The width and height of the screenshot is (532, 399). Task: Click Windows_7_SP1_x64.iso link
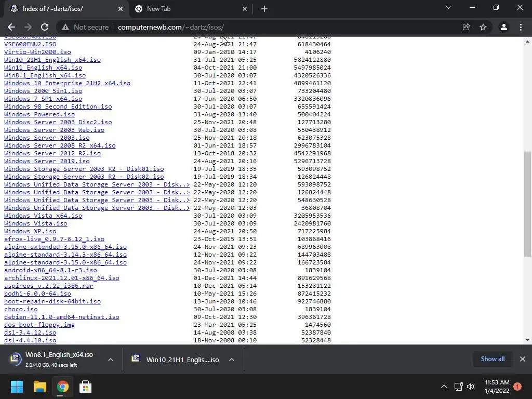[x=43, y=99]
